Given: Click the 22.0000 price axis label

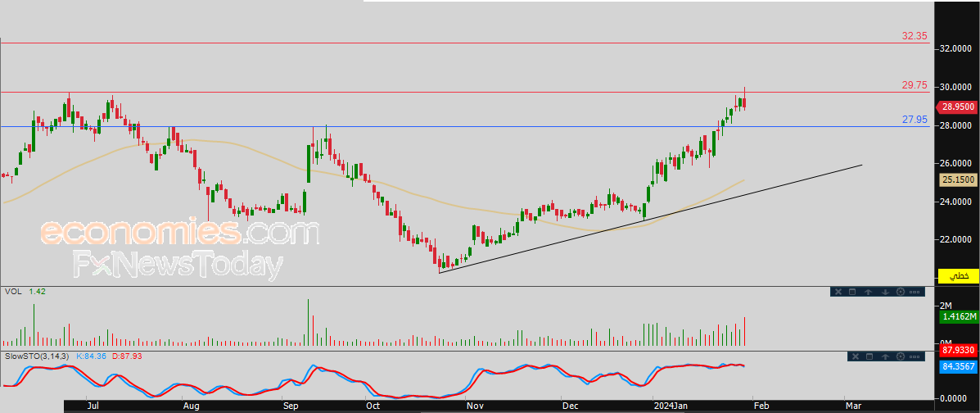Looking at the screenshot, I should [x=957, y=239].
